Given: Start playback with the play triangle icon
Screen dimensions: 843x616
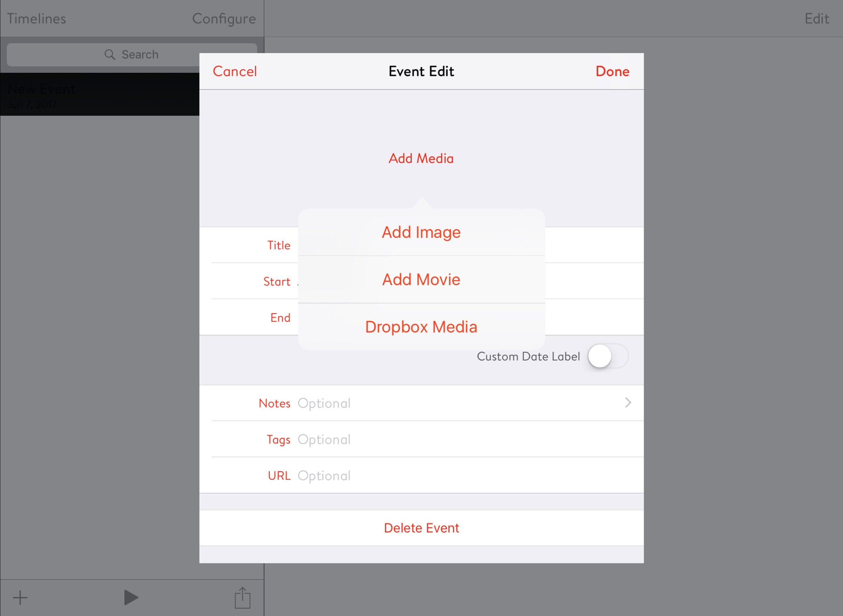Looking at the screenshot, I should [131, 597].
